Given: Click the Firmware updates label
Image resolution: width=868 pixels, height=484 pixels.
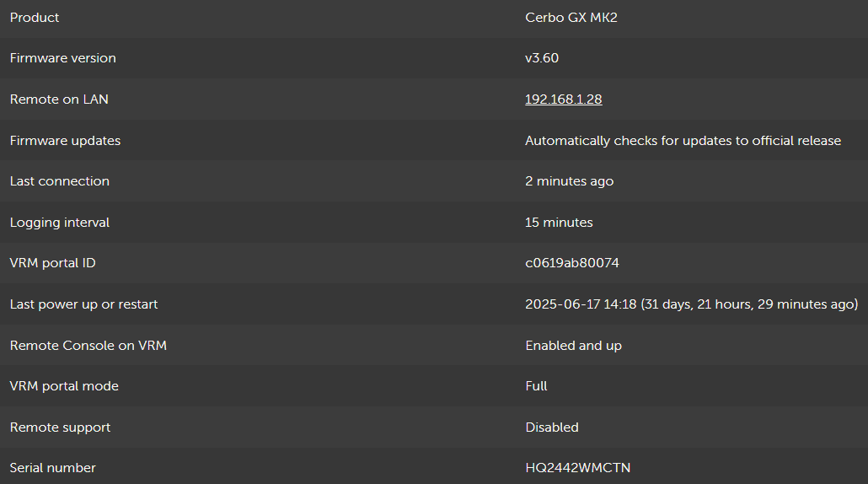Looking at the screenshot, I should click(x=65, y=141).
